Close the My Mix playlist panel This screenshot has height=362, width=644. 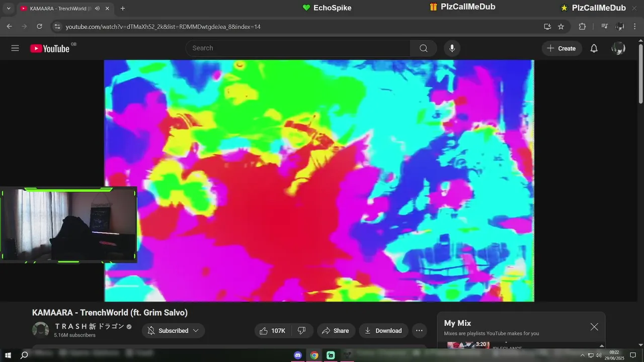click(594, 327)
